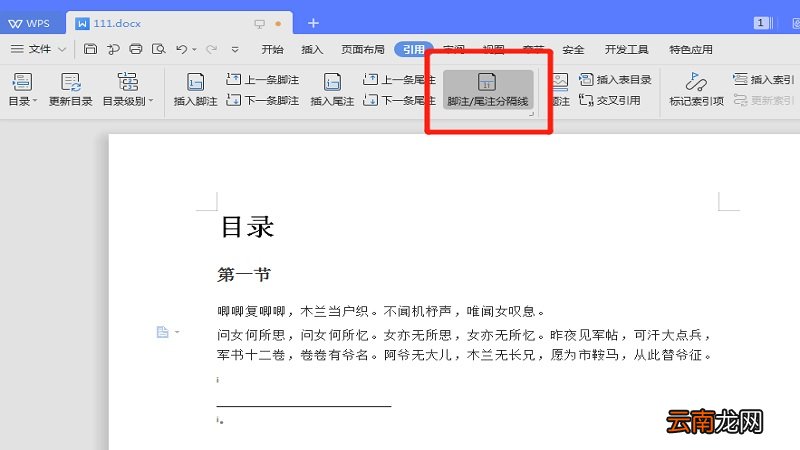Click the 第一节 heading text
800x450 pixels.
(x=244, y=274)
